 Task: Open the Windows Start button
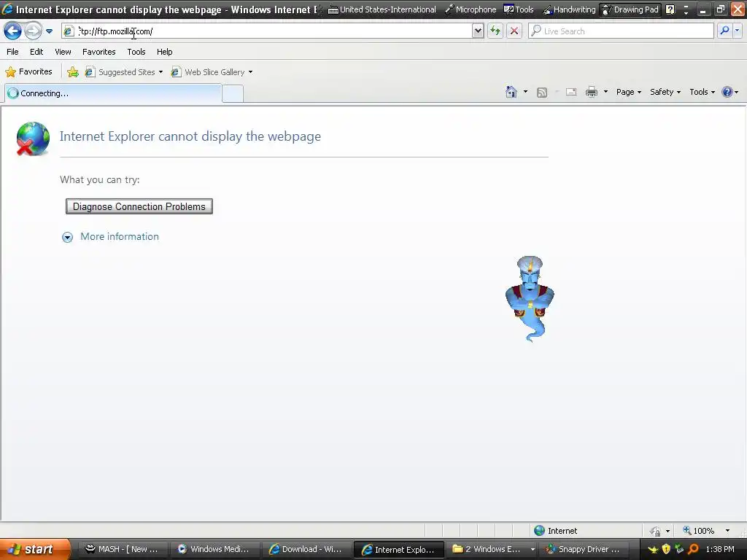[x=34, y=549]
